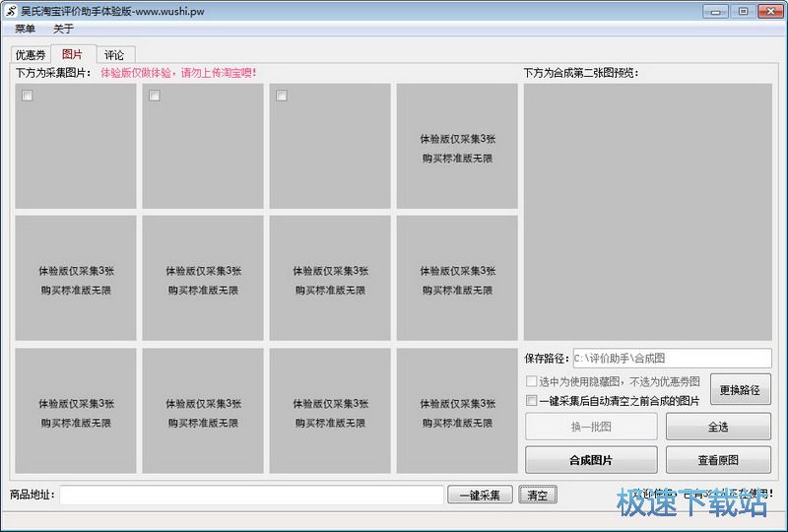This screenshot has height=532, width=788.
Task: Tick the third image slot checkbox
Action: [282, 96]
